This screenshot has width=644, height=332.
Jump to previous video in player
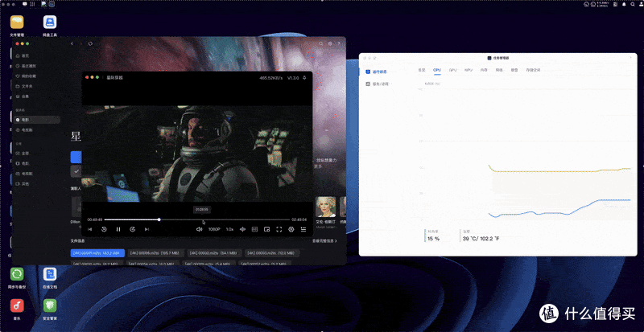point(90,229)
